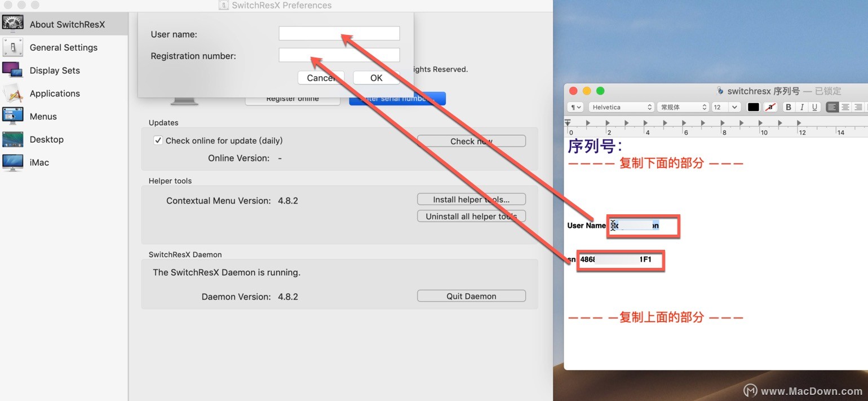Click the Register online button
Viewport: 868px width, 401px height.
293,99
